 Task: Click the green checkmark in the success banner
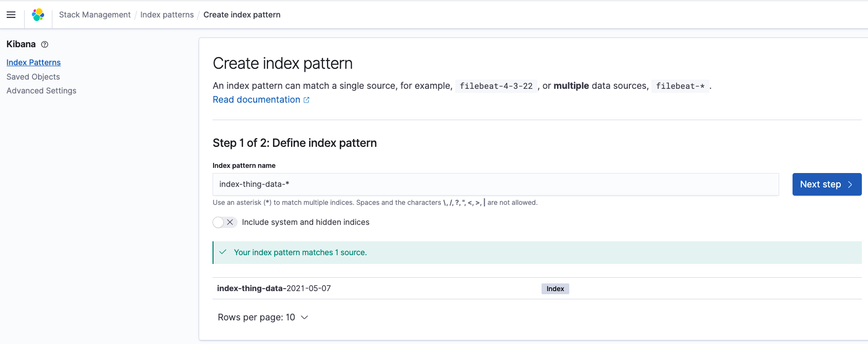tap(223, 252)
